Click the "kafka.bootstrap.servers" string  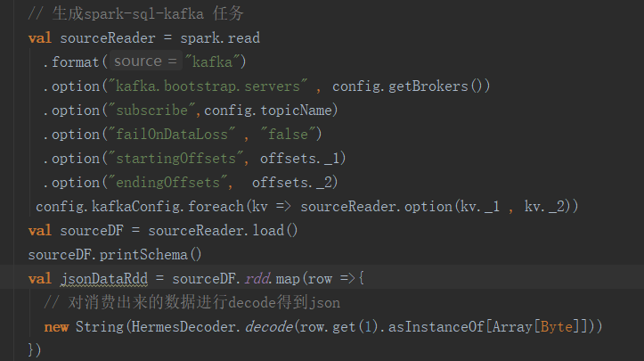(208, 86)
